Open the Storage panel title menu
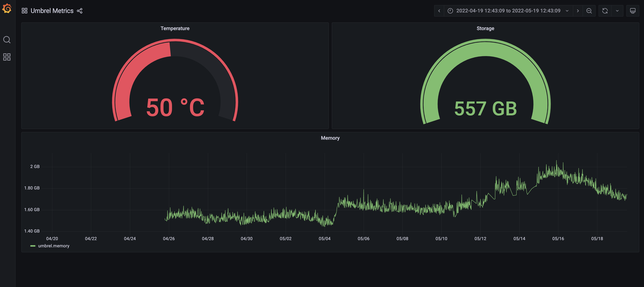The height and width of the screenshot is (287, 644). (x=485, y=28)
